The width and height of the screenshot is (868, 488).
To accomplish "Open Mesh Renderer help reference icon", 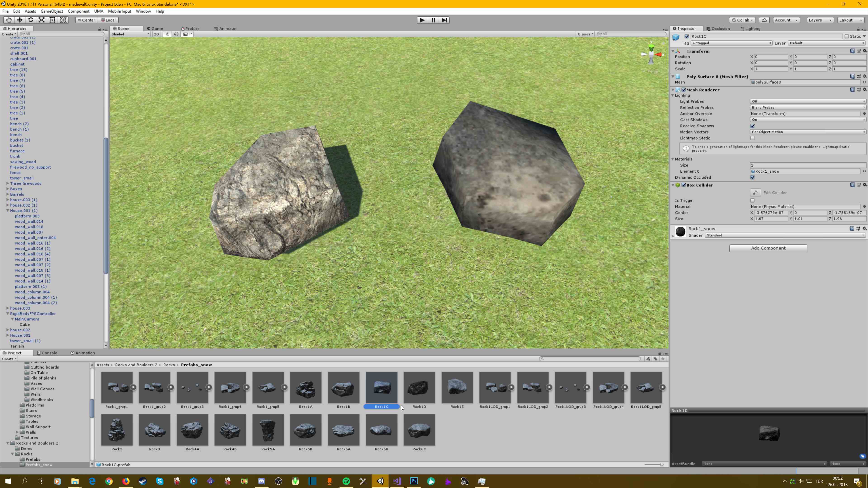I will 852,90.
